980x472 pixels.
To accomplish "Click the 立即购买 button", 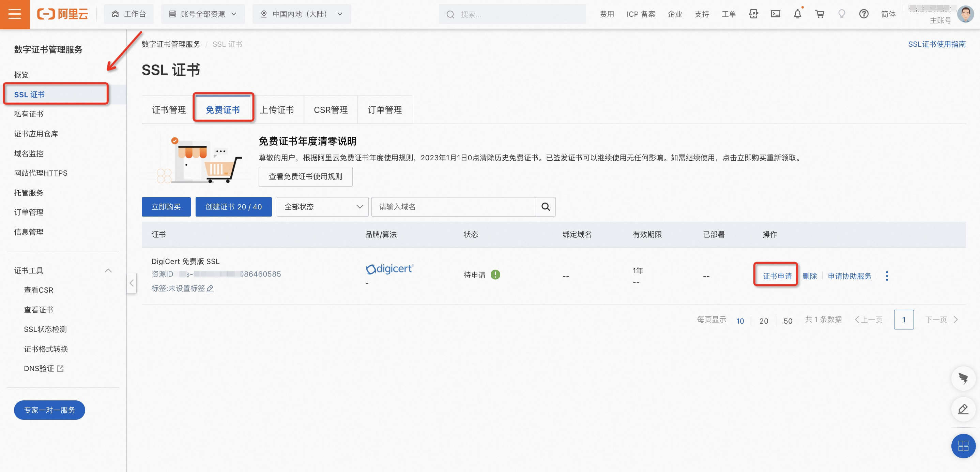I will coord(166,207).
